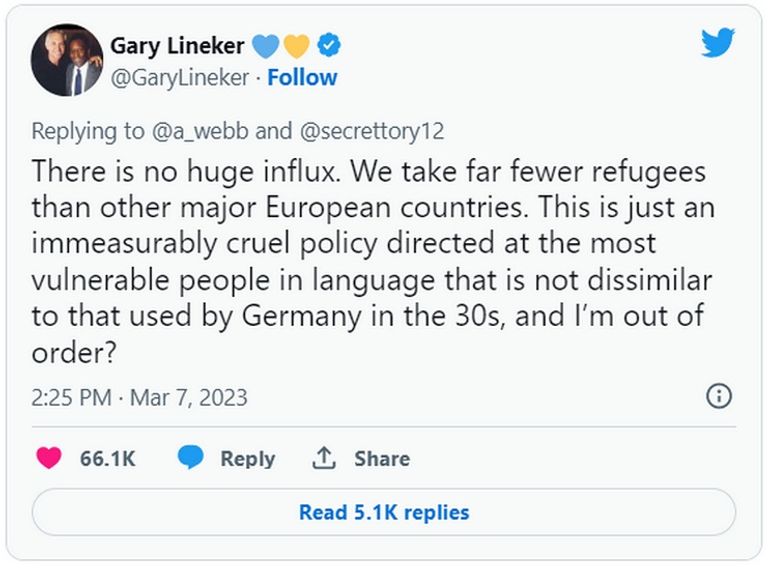Viewport: 768px width, 569px height.
Task: Click the Share text label
Action: (x=381, y=459)
